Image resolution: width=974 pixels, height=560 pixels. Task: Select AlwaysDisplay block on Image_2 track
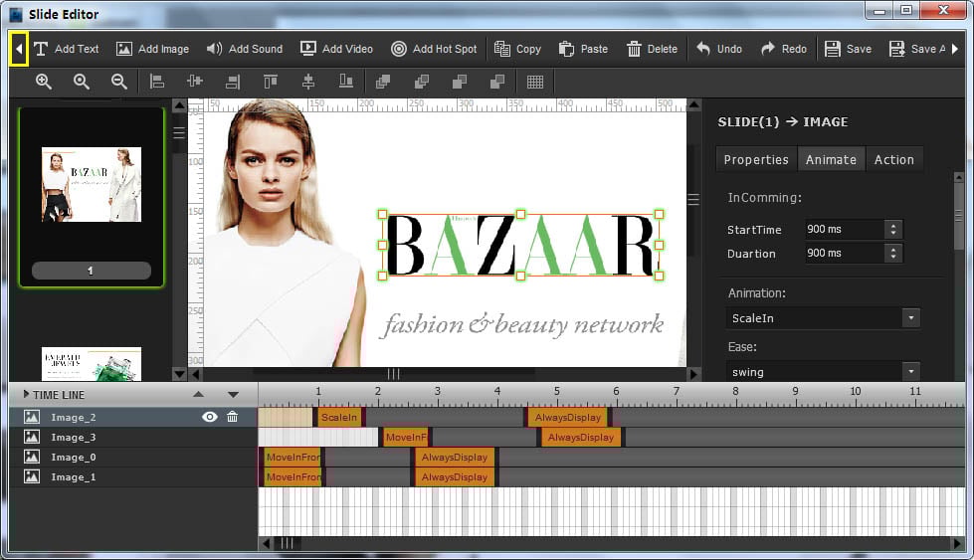pos(568,417)
